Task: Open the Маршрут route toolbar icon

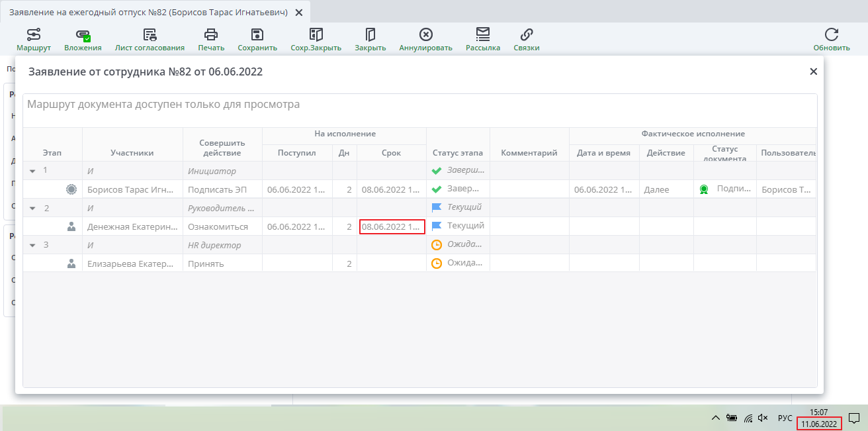Action: click(34, 39)
